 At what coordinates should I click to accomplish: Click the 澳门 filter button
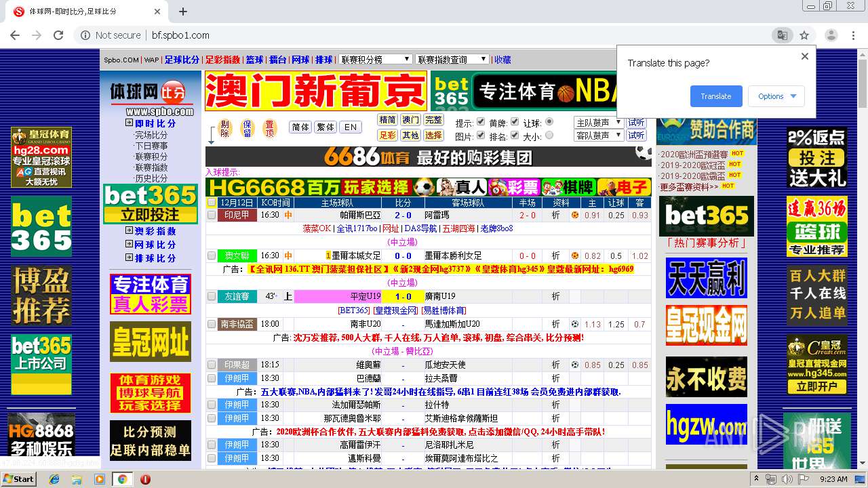pyautogui.click(x=410, y=120)
